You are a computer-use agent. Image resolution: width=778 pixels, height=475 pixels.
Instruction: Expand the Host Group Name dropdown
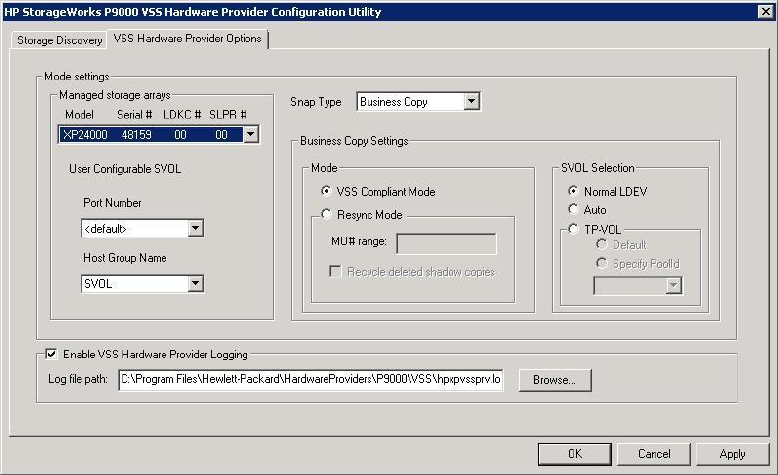click(x=195, y=284)
